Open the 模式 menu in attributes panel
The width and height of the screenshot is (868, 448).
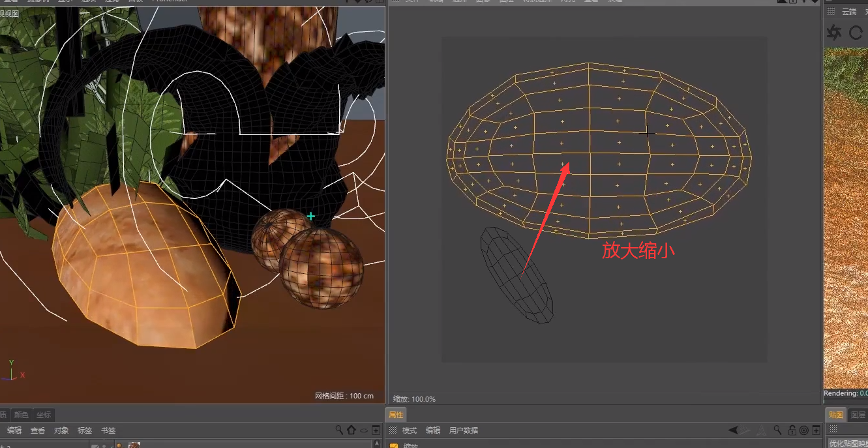[x=410, y=430]
